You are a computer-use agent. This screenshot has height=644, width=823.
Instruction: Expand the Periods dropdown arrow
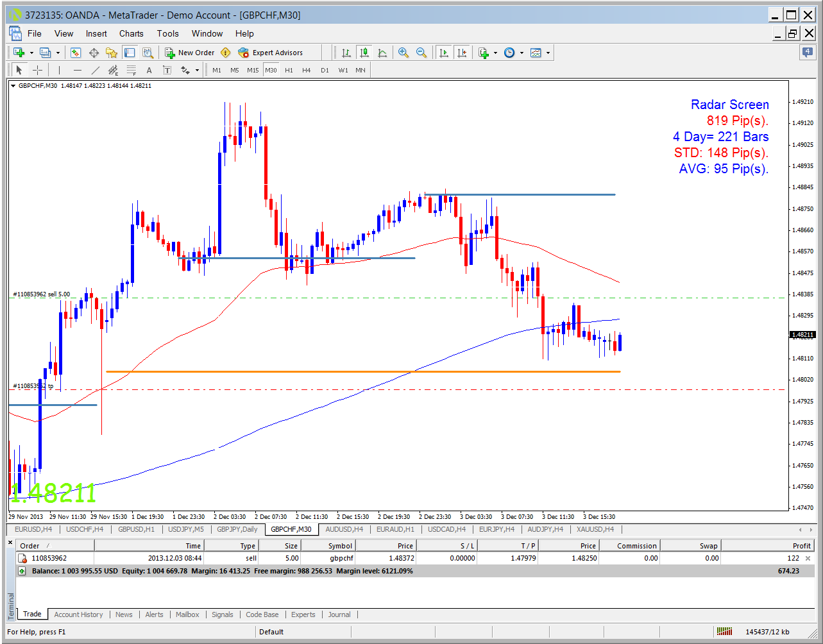point(522,53)
